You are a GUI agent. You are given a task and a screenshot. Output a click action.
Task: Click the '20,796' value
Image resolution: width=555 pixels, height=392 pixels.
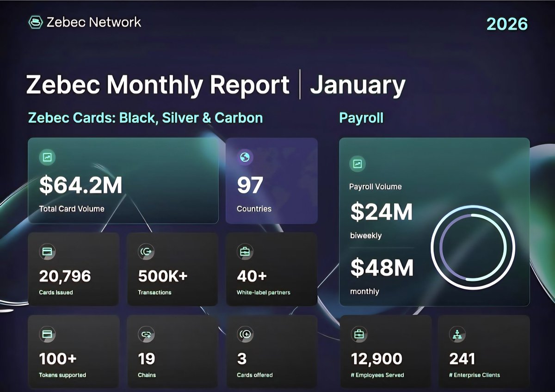pyautogui.click(x=65, y=276)
